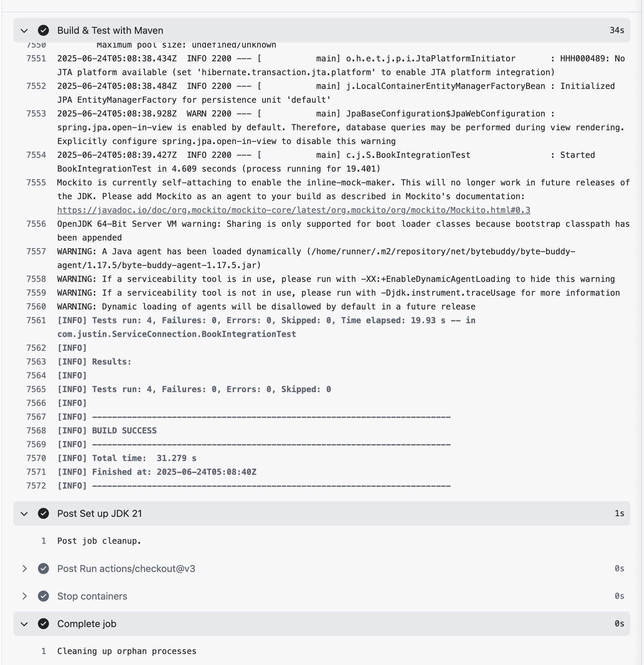Click the Cleaning up orphan processes line
The image size is (644, 665).
[127, 651]
